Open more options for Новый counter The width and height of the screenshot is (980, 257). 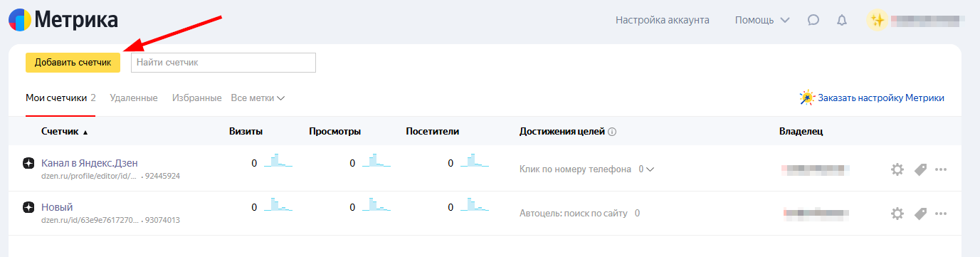[x=941, y=213]
